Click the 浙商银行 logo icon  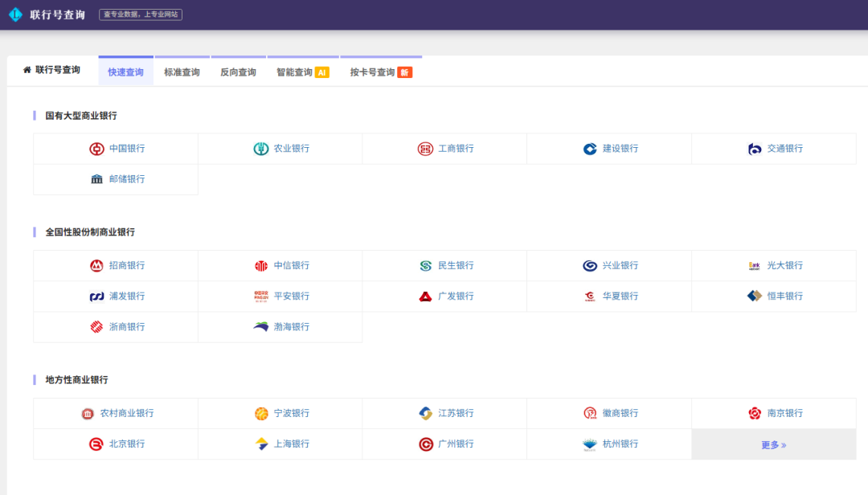point(97,327)
